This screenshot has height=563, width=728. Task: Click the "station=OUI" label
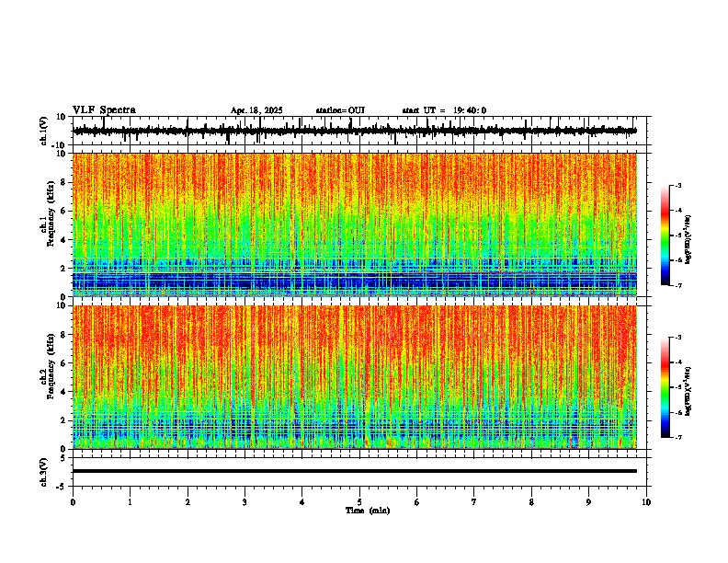[x=340, y=110]
